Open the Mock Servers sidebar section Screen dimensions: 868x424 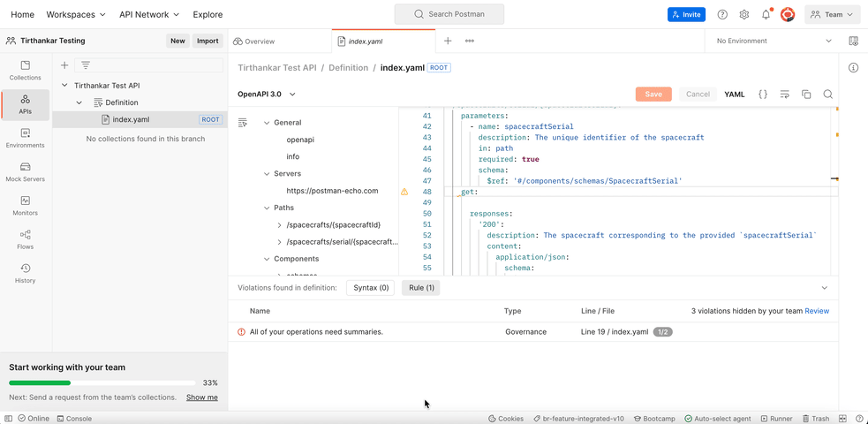[x=25, y=172]
